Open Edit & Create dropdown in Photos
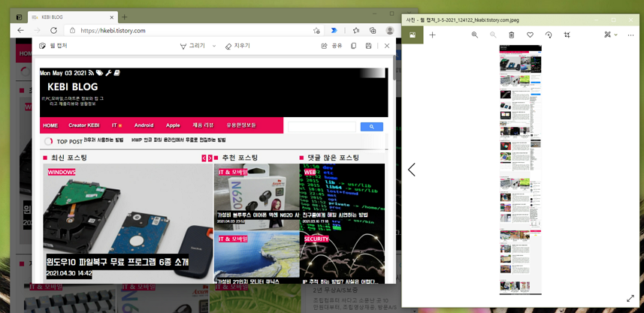 pos(610,35)
